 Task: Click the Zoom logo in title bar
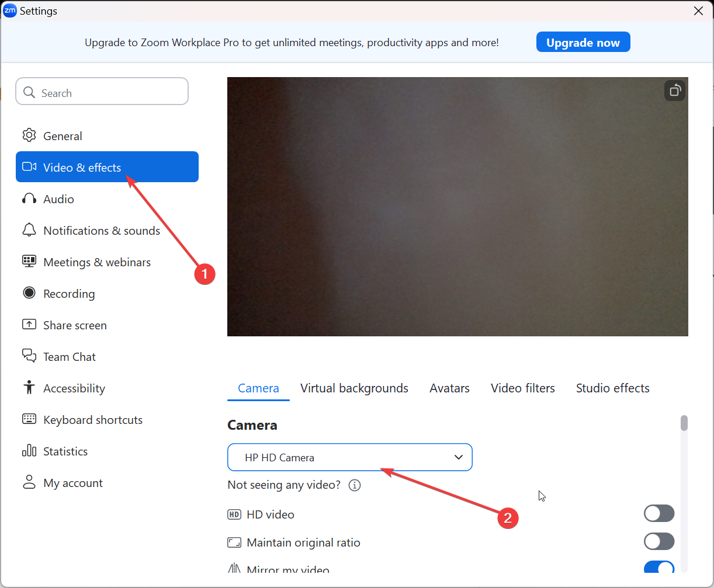[10, 11]
